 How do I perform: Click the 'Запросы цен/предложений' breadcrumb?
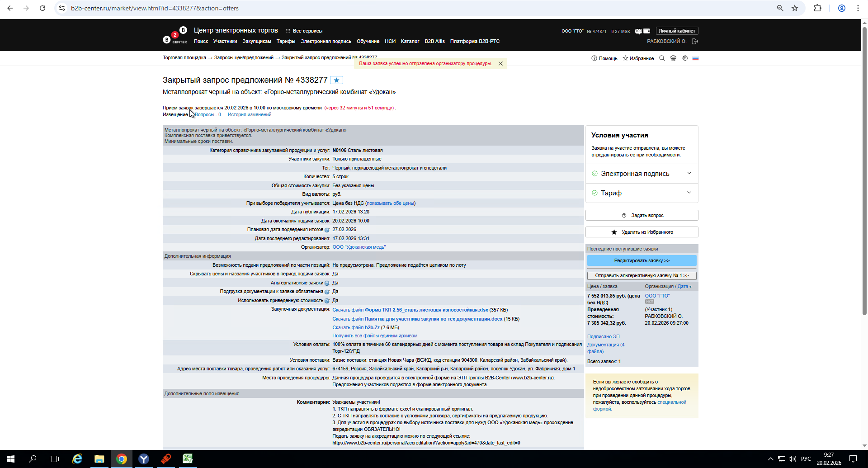[244, 58]
